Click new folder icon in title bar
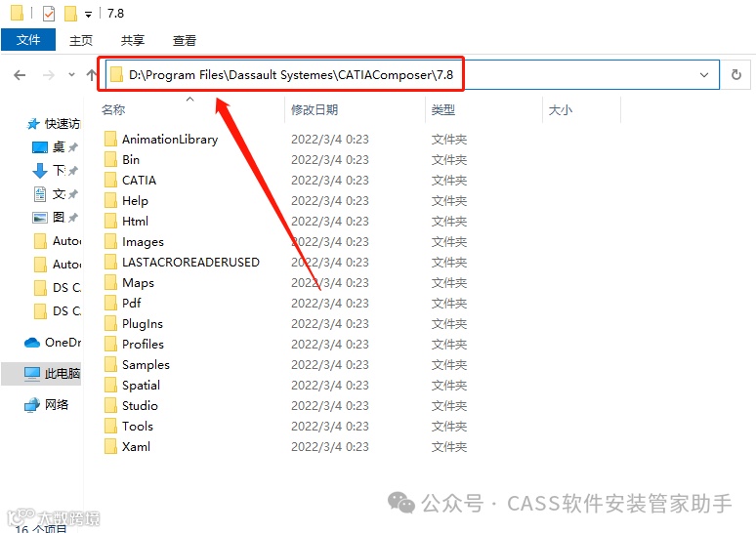The image size is (756, 533). click(x=71, y=14)
